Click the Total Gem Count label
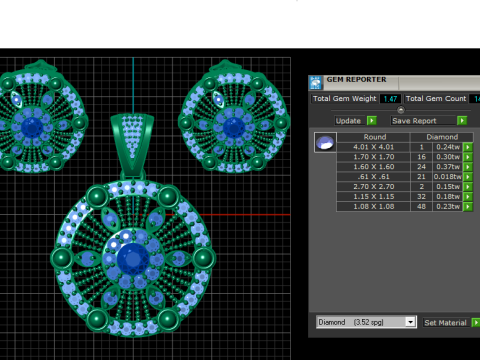480x360 pixels. (436, 99)
